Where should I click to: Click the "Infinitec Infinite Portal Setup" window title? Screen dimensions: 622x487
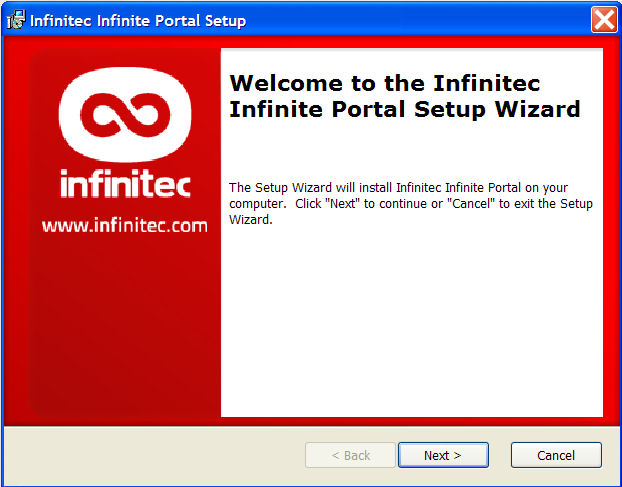[x=138, y=21]
